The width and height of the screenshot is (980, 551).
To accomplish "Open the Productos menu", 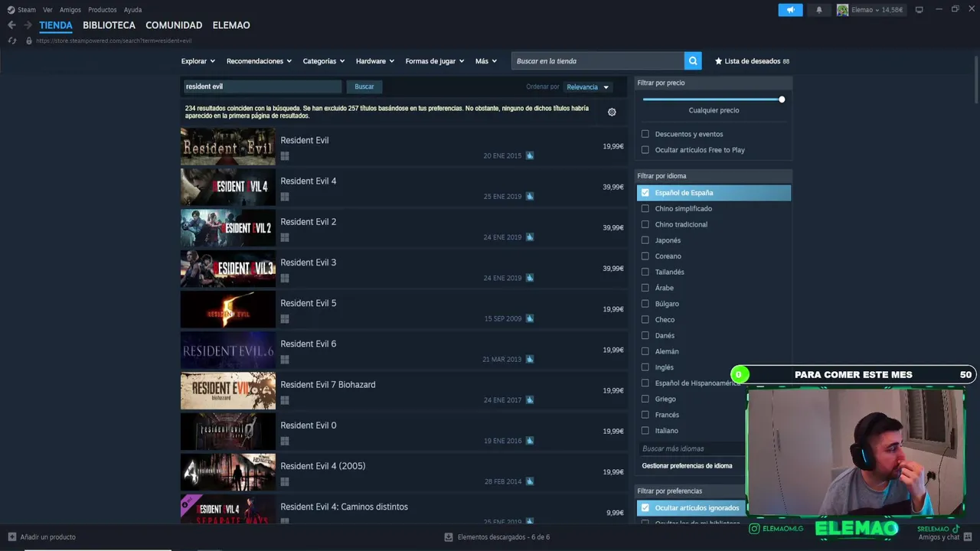I will pyautogui.click(x=103, y=10).
